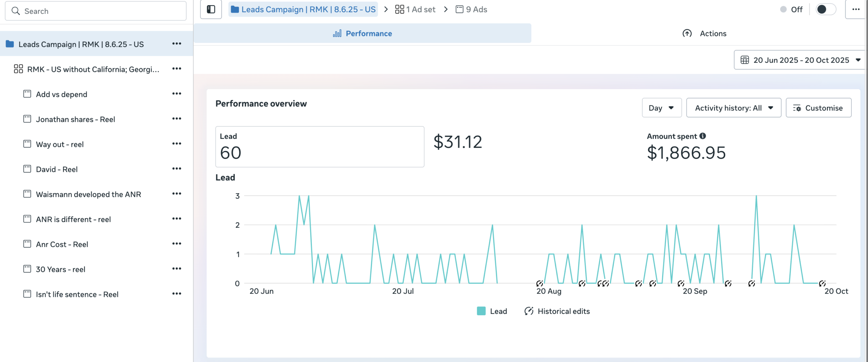Toggle the campaign on/off switch

click(x=826, y=9)
